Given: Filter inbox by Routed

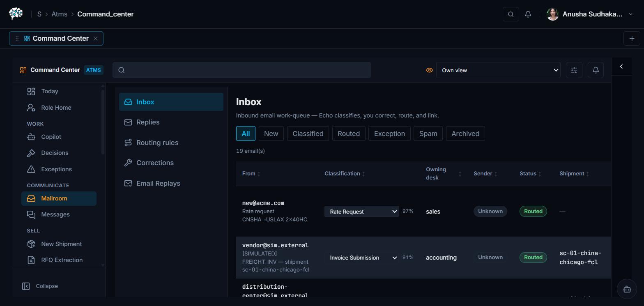Looking at the screenshot, I should pos(349,133).
